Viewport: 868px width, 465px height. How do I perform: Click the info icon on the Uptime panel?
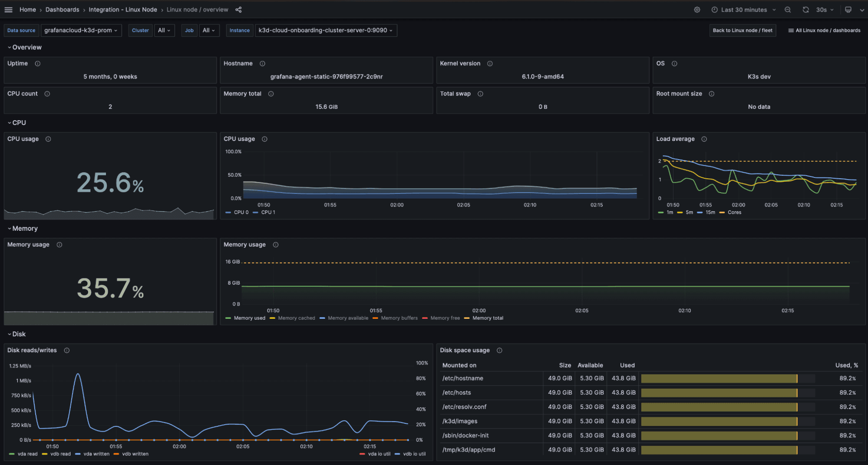pyautogui.click(x=37, y=63)
